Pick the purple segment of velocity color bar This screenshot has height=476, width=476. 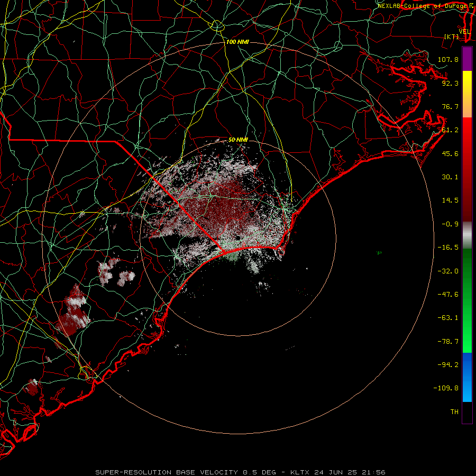pyautogui.click(x=467, y=59)
